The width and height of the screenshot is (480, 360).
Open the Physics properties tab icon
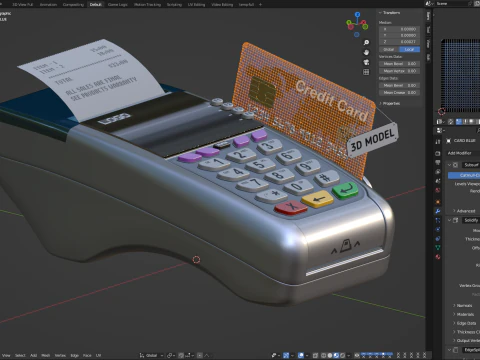(438, 229)
